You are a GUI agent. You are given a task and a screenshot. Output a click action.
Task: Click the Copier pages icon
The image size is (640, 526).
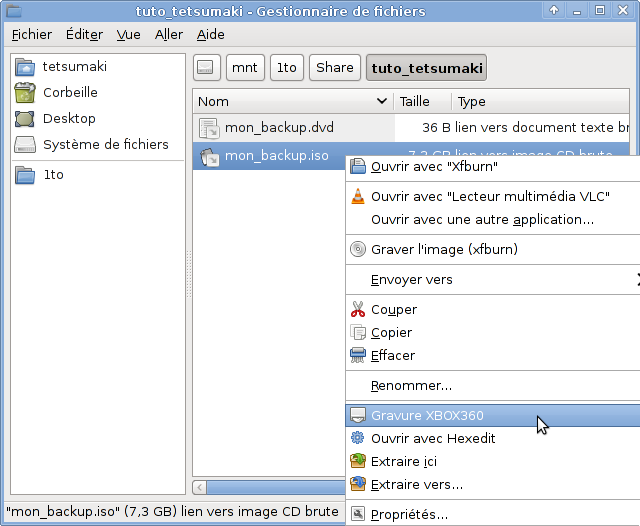[358, 332]
